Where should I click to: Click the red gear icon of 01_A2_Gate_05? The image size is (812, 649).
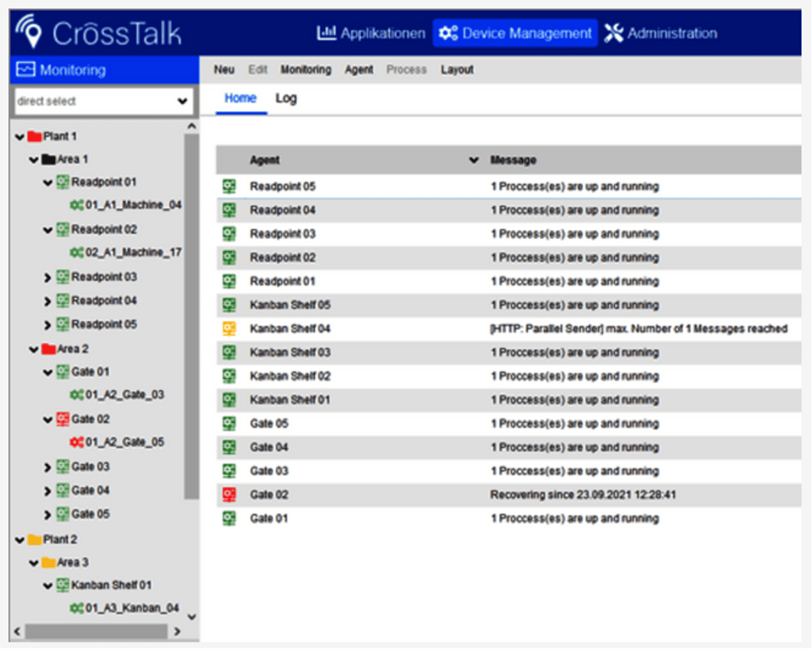click(77, 442)
